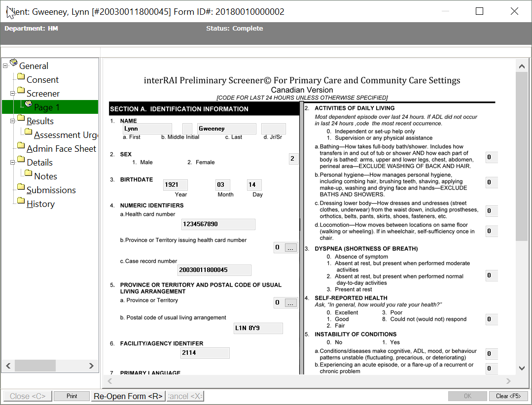Viewport: 532px width, 405px height.
Task: Open the Consent tree item
Action: pos(42,80)
